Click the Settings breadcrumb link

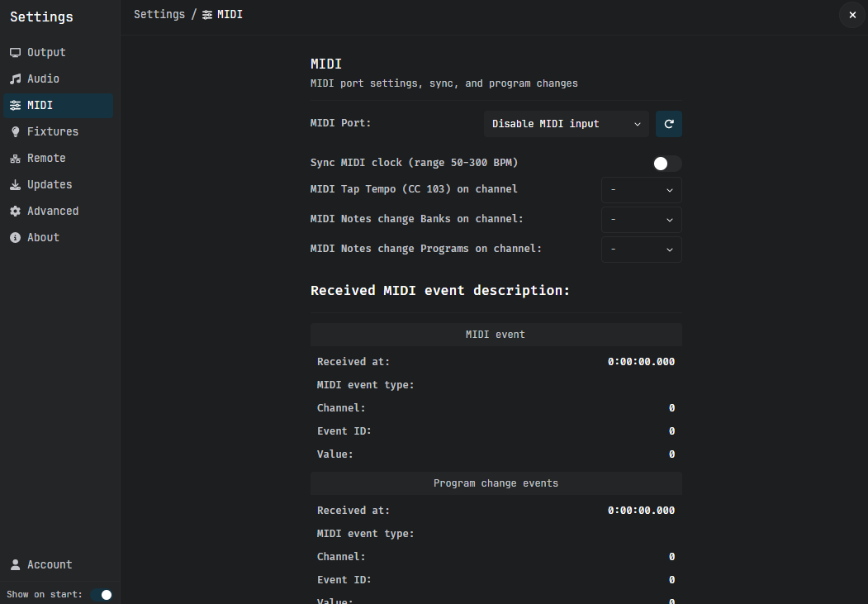click(159, 14)
